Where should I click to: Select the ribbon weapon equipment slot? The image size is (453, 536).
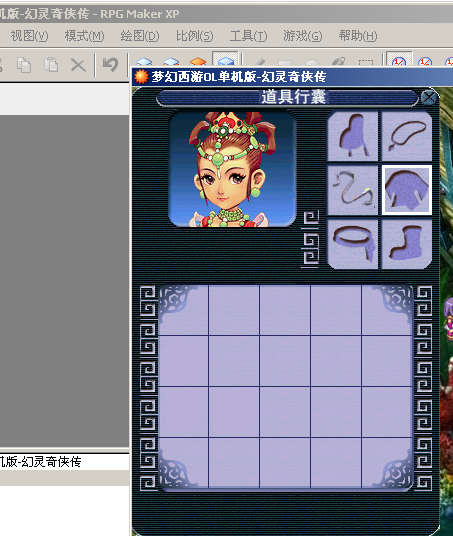click(x=353, y=190)
